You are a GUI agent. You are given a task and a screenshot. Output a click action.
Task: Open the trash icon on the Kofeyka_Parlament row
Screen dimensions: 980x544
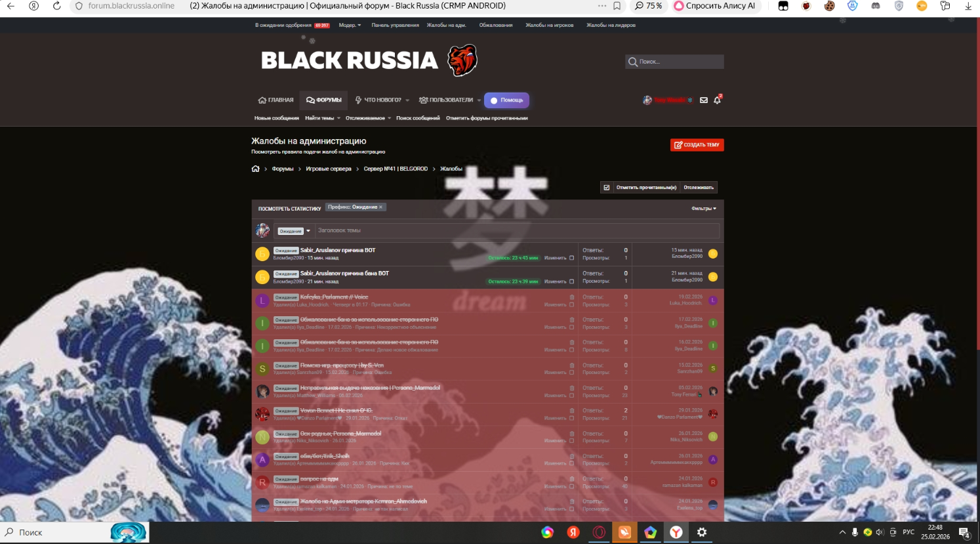pos(572,297)
